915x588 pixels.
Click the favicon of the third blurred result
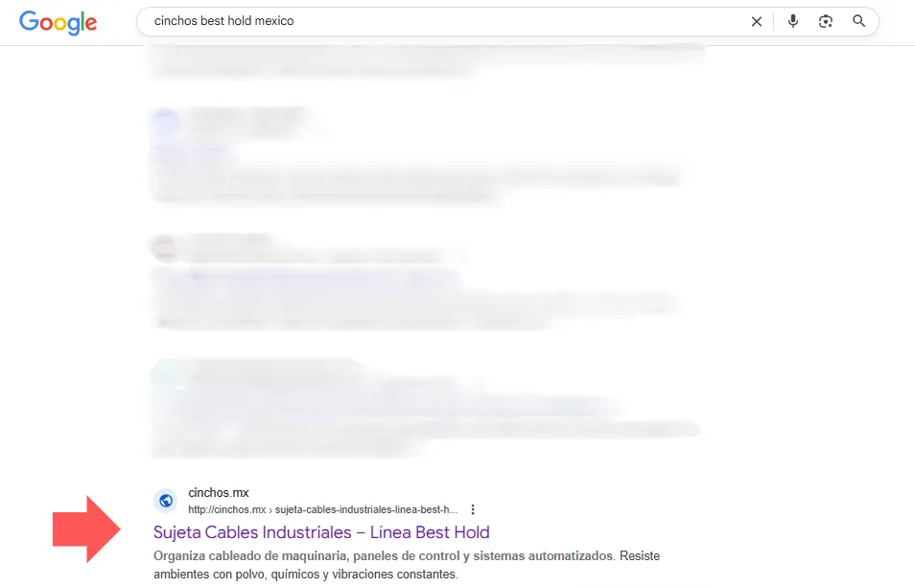tap(165, 247)
